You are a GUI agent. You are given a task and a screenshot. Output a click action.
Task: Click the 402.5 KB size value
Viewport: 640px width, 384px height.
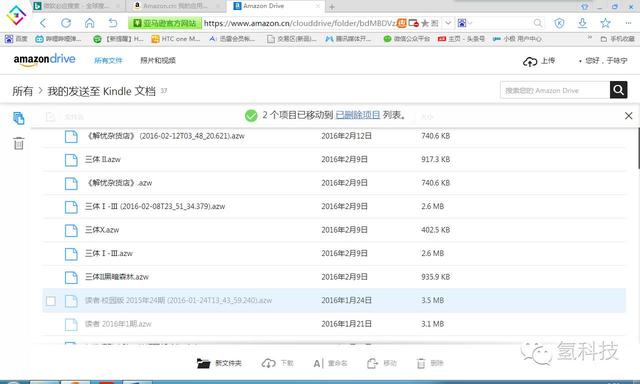tap(436, 230)
